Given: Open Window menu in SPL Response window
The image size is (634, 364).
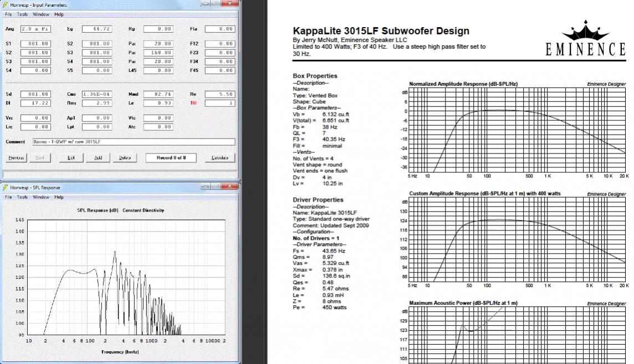Looking at the screenshot, I should point(41,197).
